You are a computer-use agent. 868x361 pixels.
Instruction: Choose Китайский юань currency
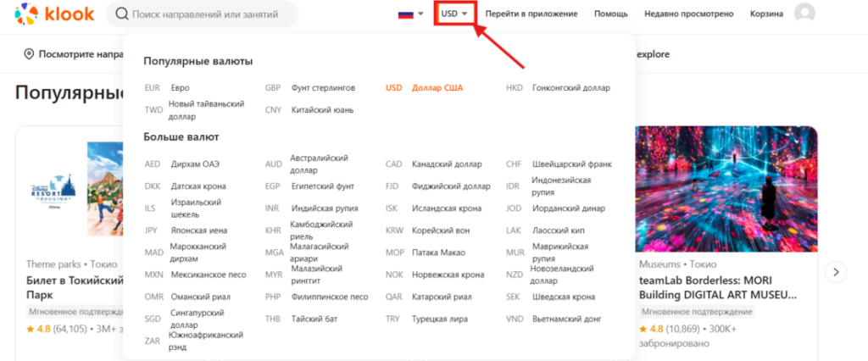pyautogui.click(x=322, y=109)
